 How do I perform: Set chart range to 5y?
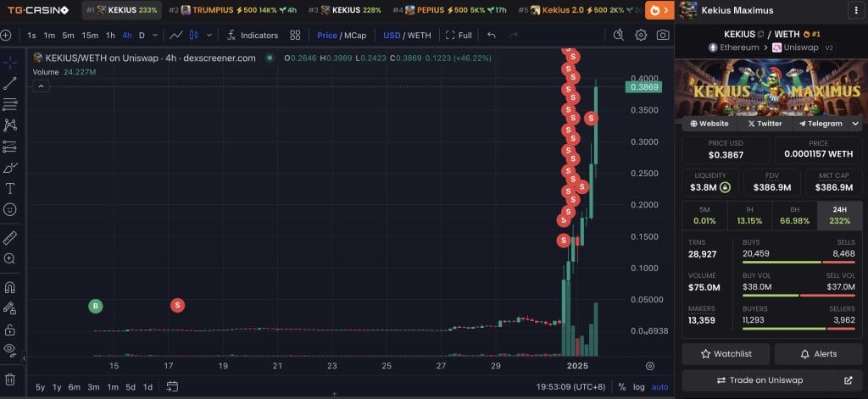pyautogui.click(x=41, y=387)
